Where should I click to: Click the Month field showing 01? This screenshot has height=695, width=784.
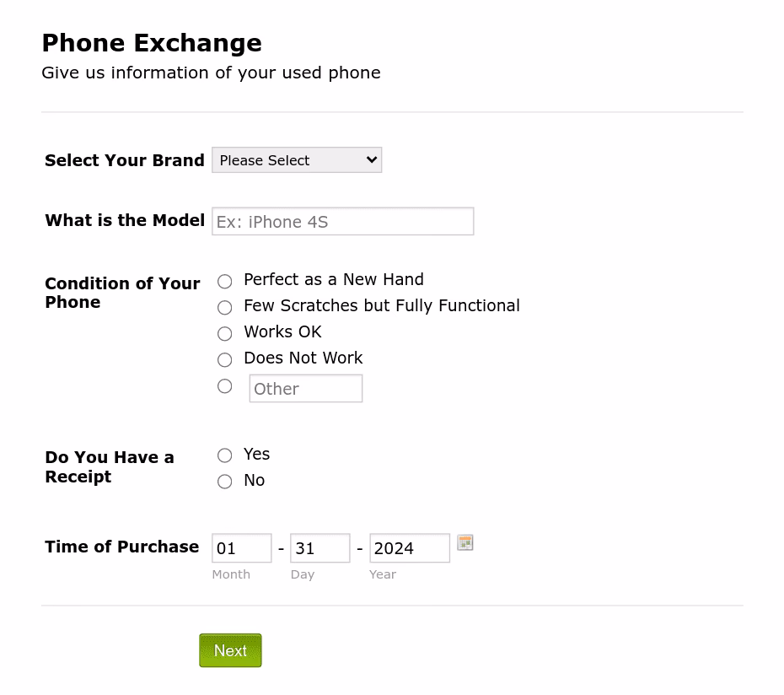(x=241, y=547)
